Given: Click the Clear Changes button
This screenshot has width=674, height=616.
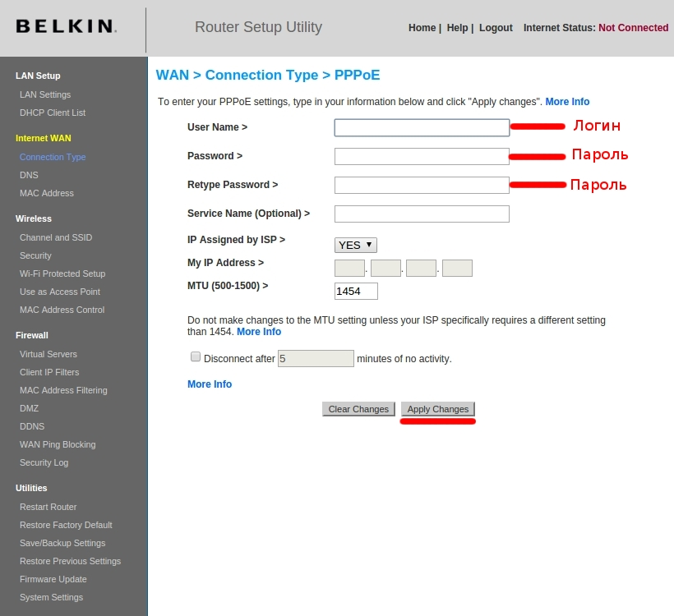Looking at the screenshot, I should [358, 409].
